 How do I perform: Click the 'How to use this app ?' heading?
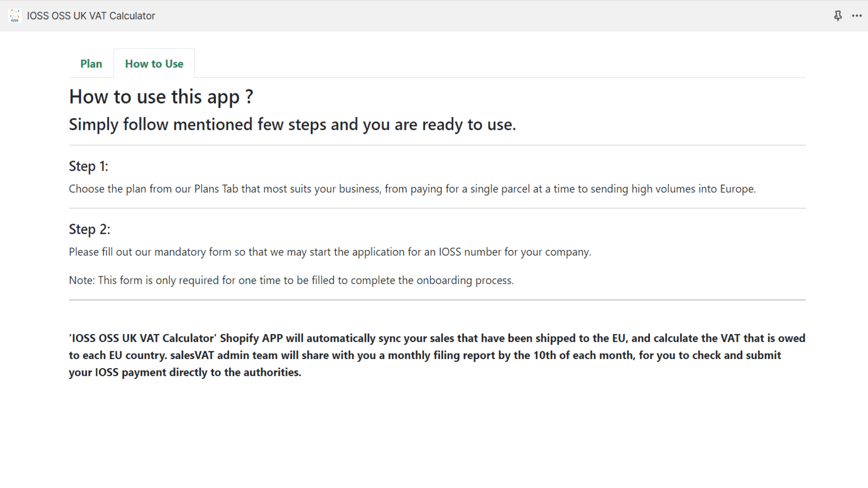click(x=161, y=97)
